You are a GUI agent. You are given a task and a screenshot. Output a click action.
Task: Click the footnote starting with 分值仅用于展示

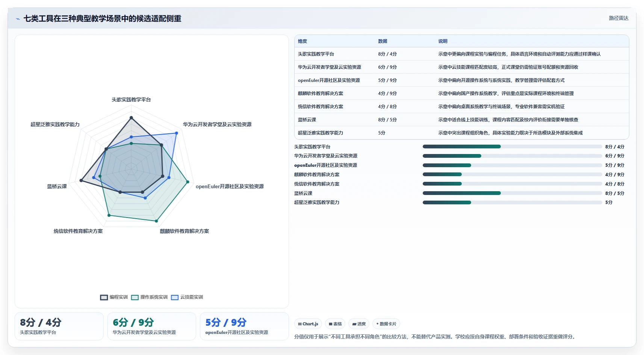435,337
